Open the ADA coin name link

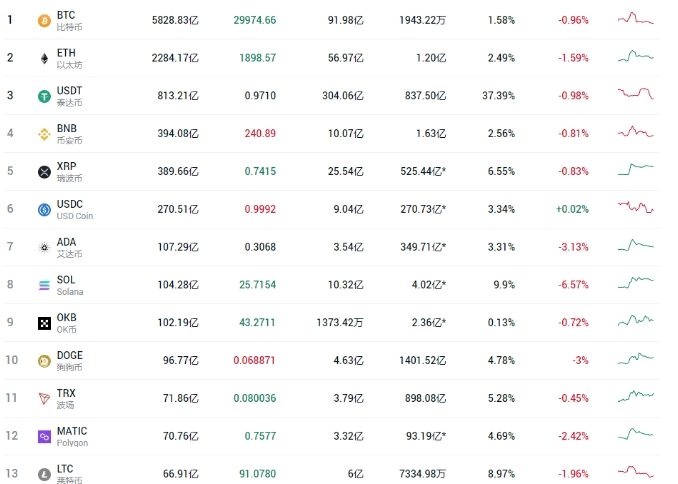[x=66, y=242]
